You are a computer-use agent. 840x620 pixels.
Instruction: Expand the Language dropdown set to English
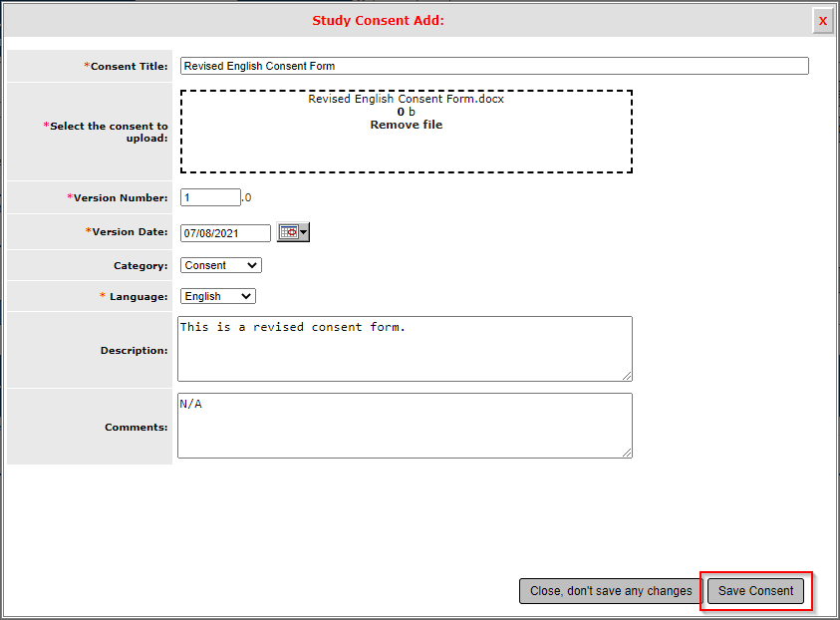tap(218, 296)
